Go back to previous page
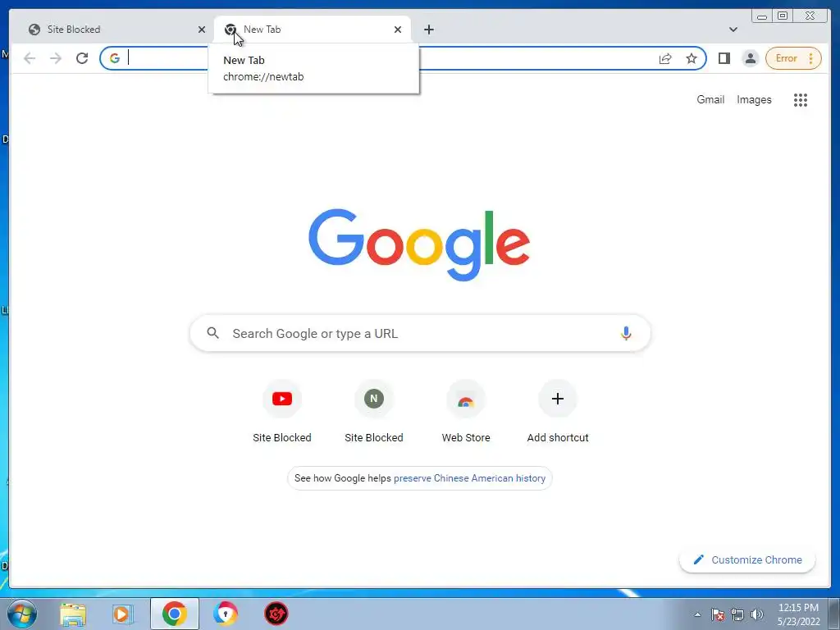 click(x=30, y=58)
